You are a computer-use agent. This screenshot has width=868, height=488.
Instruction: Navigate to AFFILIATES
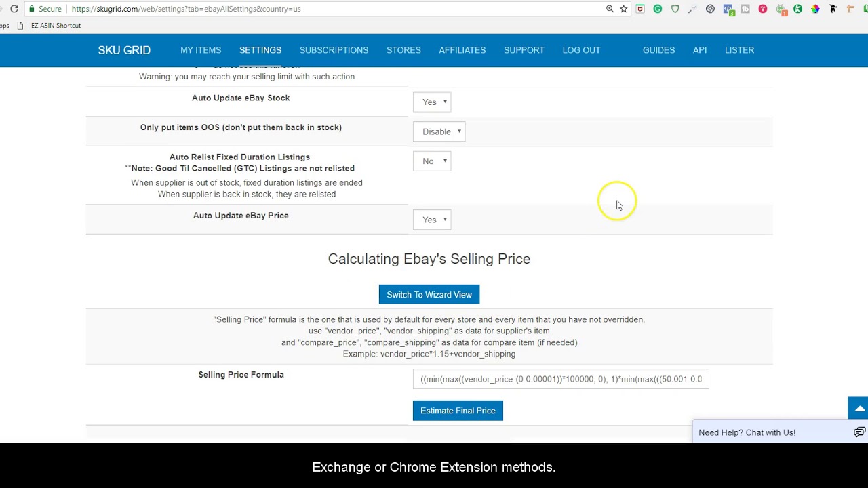pyautogui.click(x=462, y=50)
